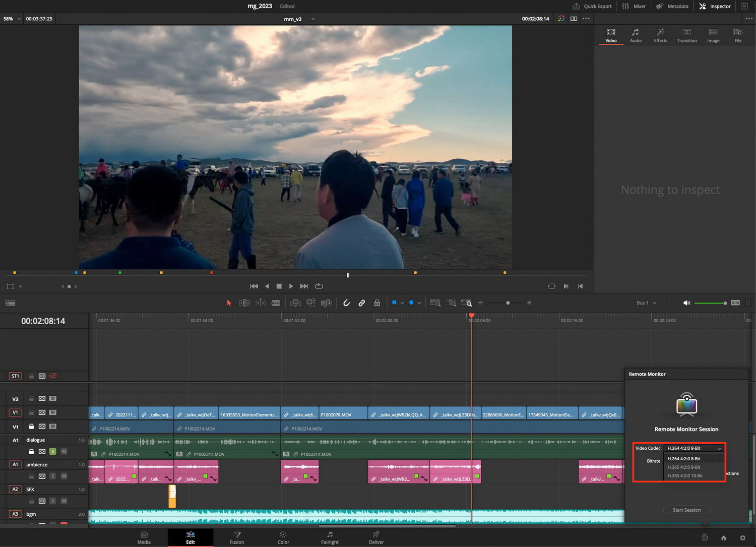756x547 pixels.
Task: Click the Quick Export button
Action: click(592, 6)
